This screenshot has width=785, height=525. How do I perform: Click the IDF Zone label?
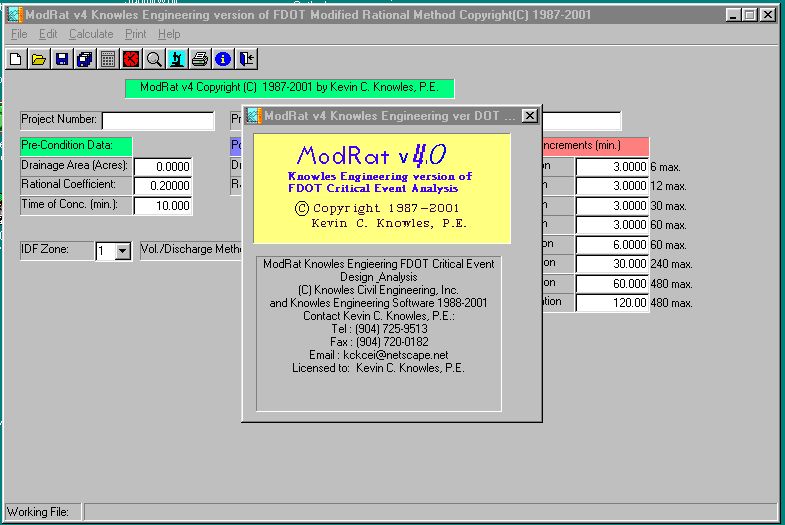pyautogui.click(x=57, y=250)
